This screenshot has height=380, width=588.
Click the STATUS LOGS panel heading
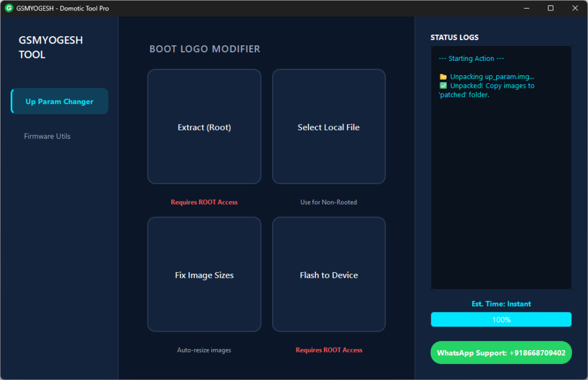[x=454, y=37]
